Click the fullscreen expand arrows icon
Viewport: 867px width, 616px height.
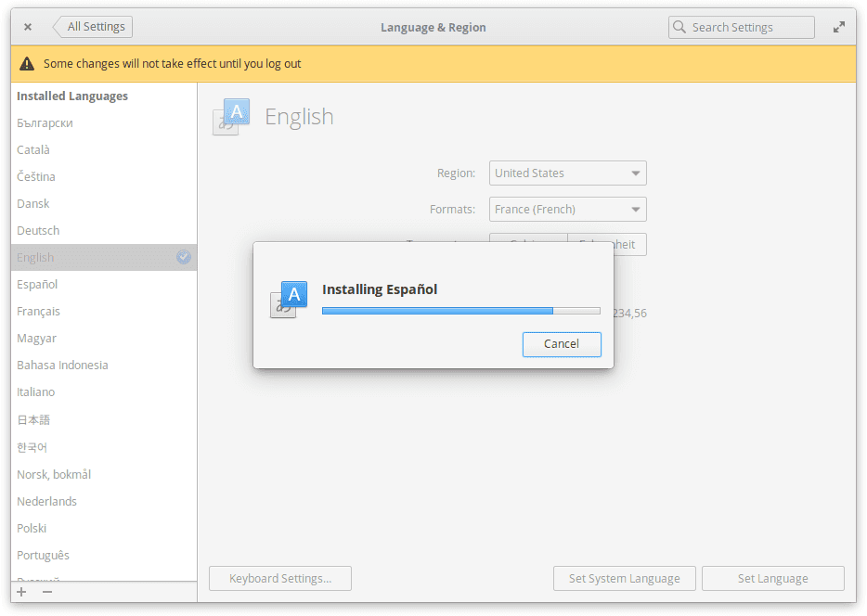pos(839,27)
